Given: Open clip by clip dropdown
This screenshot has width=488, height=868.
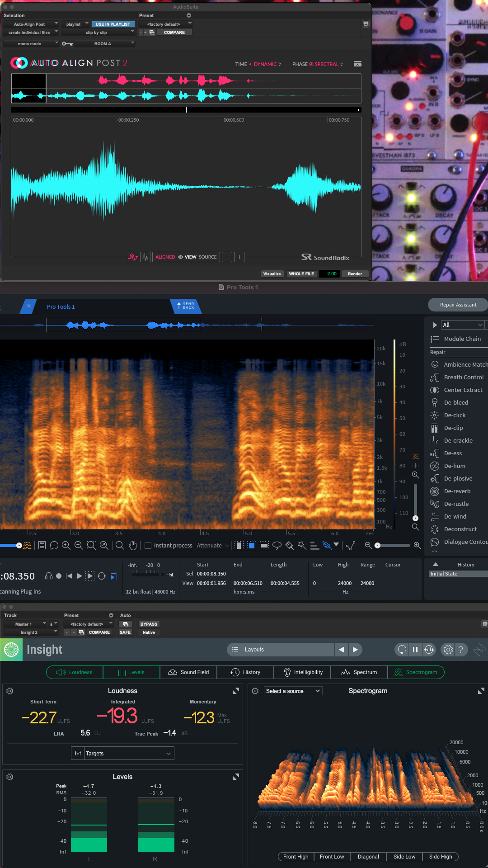Looking at the screenshot, I should point(98,33).
